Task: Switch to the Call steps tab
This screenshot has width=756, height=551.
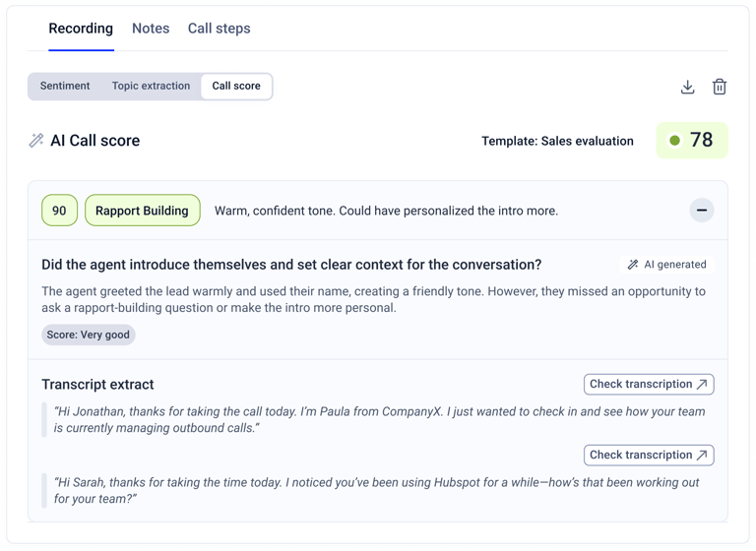Action: coord(219,29)
